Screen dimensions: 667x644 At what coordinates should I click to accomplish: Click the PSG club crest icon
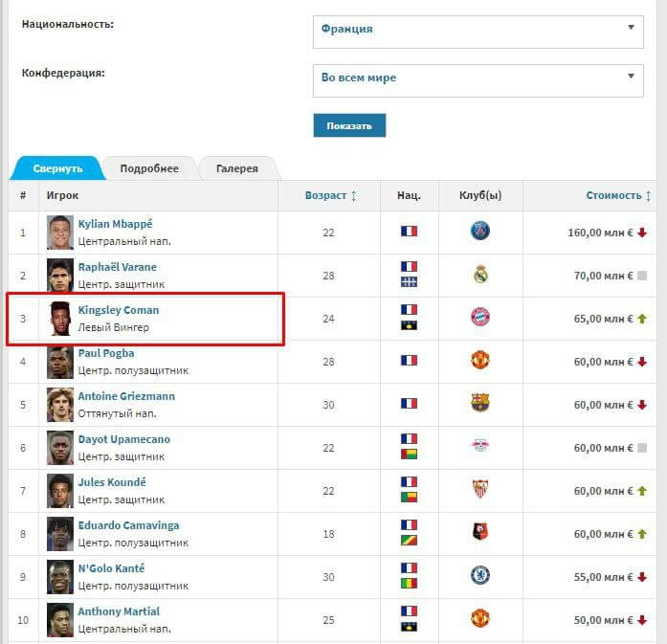point(480,232)
